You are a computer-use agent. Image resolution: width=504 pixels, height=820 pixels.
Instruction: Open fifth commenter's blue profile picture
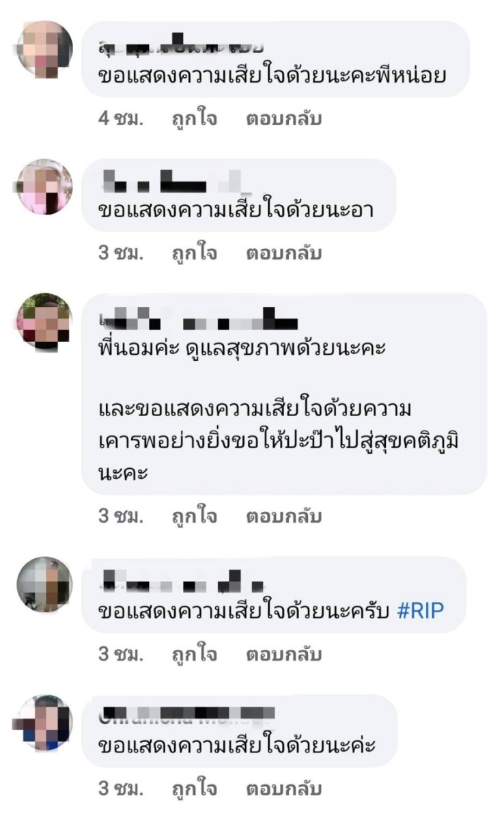point(44,723)
